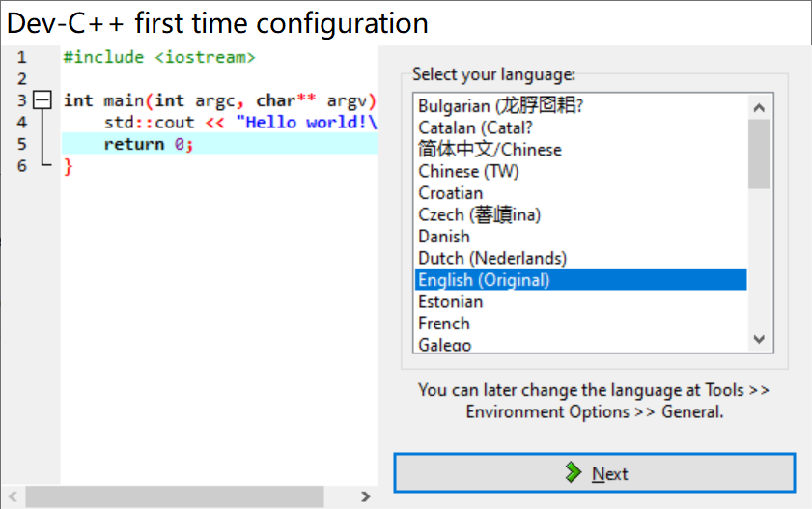Select Catalan from the language list
This screenshot has height=509, width=812.
(580, 127)
